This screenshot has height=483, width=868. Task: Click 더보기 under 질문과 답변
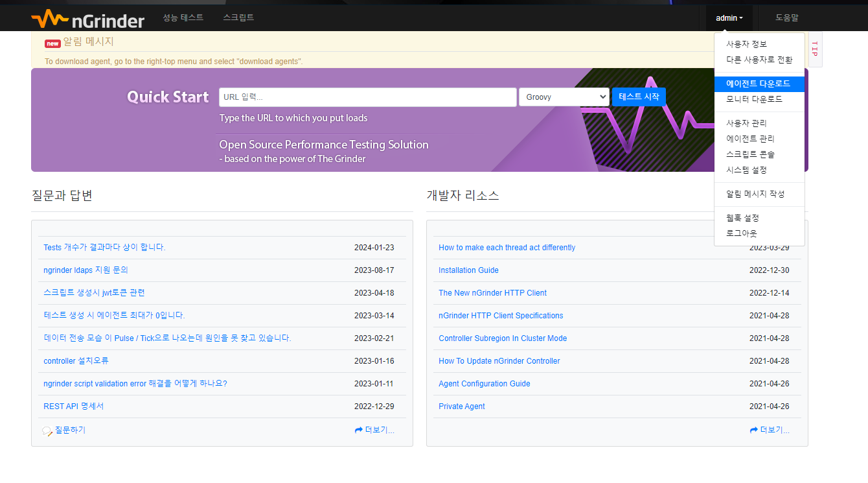click(380, 430)
